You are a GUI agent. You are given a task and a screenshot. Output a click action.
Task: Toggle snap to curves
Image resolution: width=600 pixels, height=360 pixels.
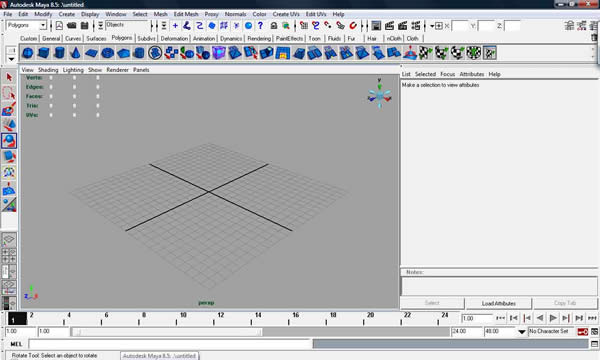point(316,26)
